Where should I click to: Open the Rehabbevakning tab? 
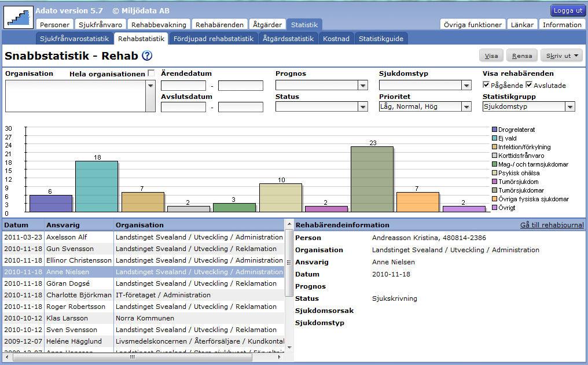coord(159,25)
